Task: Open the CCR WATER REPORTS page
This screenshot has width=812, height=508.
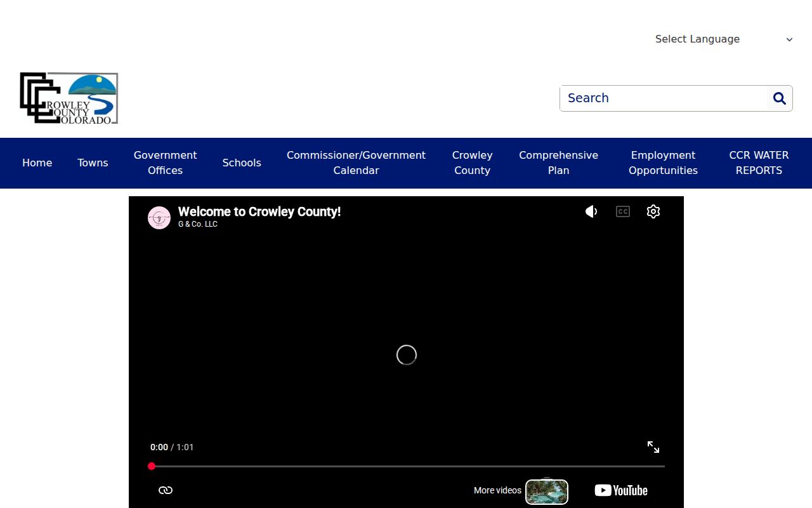Action: (x=759, y=163)
